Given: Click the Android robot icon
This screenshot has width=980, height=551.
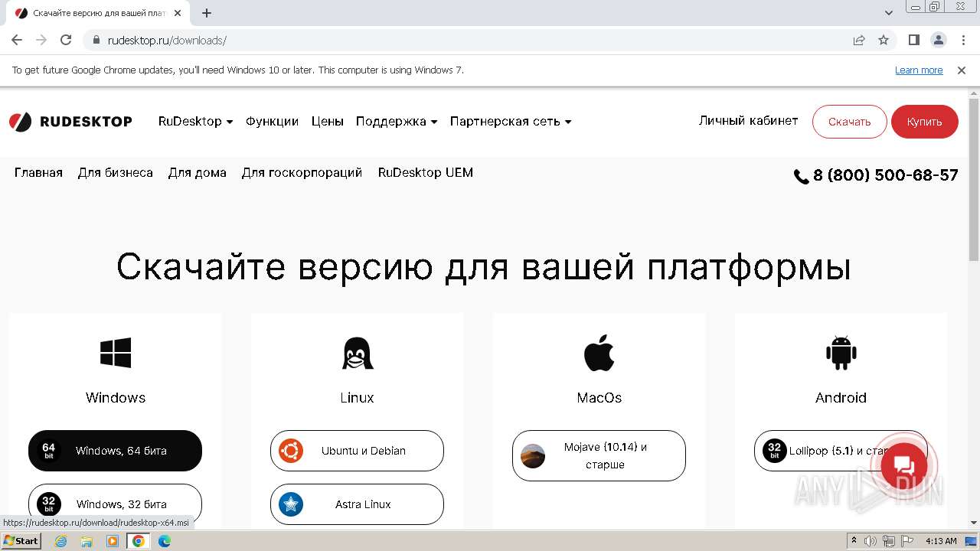Looking at the screenshot, I should [841, 353].
